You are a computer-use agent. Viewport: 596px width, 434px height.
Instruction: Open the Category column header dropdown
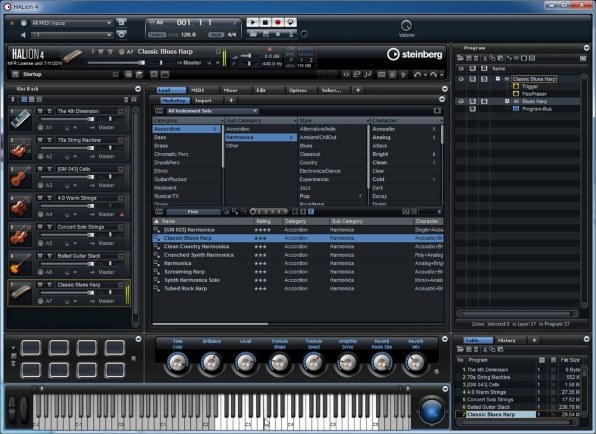[x=222, y=120]
